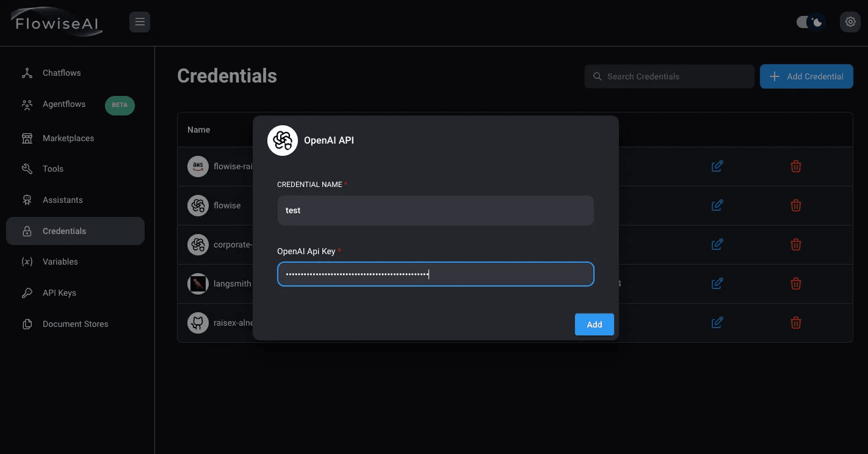Click the Credential Name text field

(x=435, y=210)
